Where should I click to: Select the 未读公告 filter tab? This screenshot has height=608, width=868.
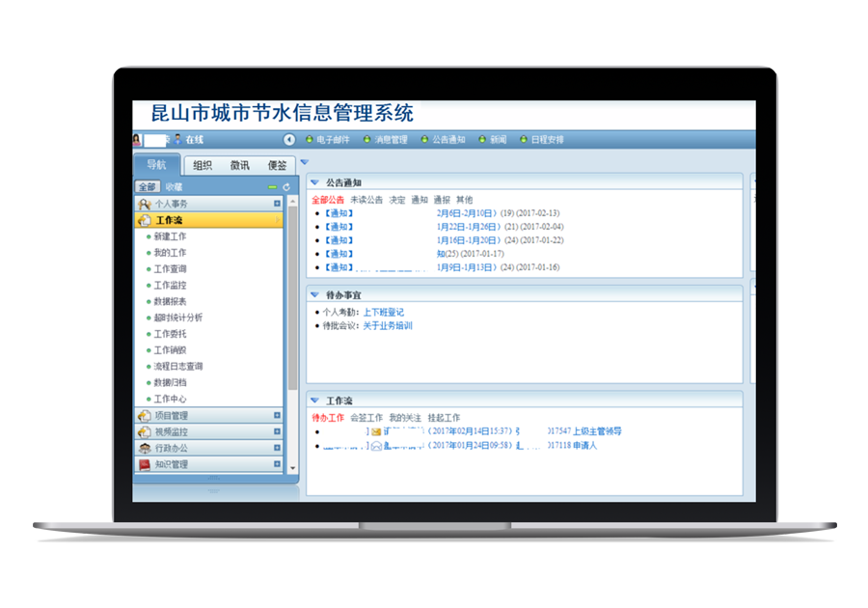366,200
